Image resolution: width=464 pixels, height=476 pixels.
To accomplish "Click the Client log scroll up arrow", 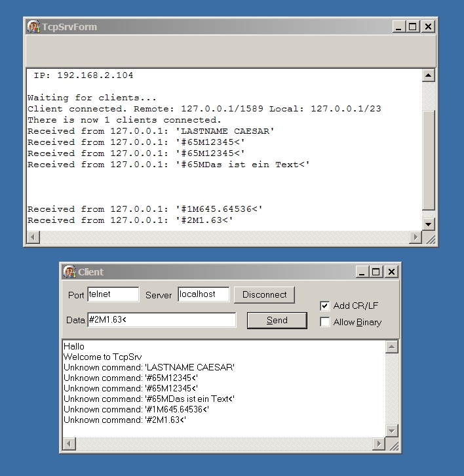I will 391,347.
